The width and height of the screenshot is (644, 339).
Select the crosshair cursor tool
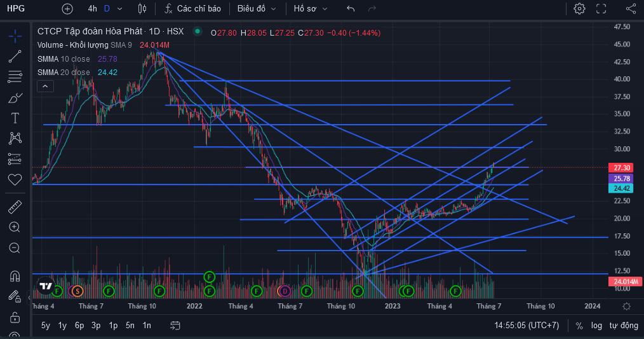(15, 36)
